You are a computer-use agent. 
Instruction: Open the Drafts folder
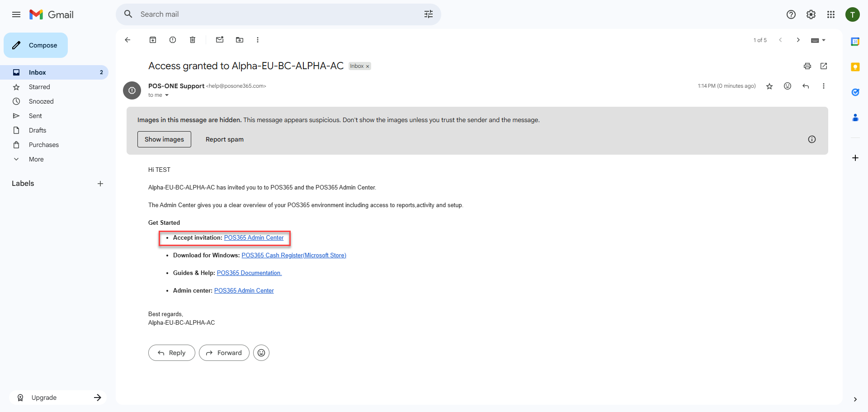tap(54, 130)
